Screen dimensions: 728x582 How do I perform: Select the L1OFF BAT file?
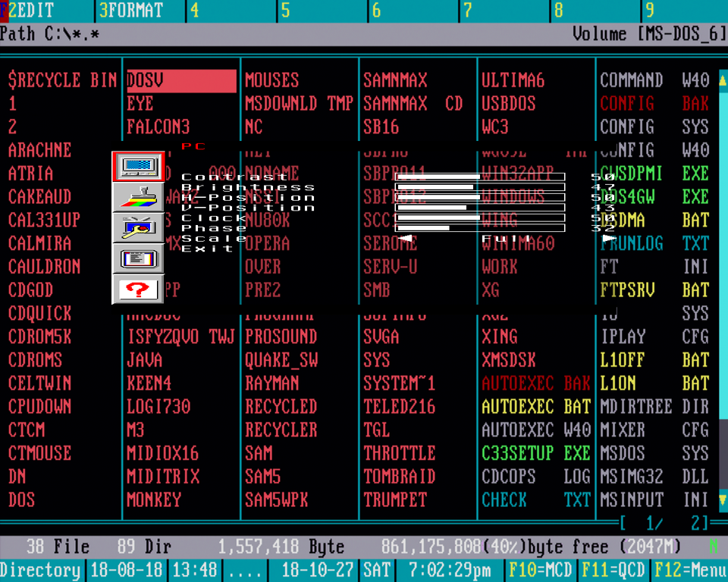coord(654,360)
